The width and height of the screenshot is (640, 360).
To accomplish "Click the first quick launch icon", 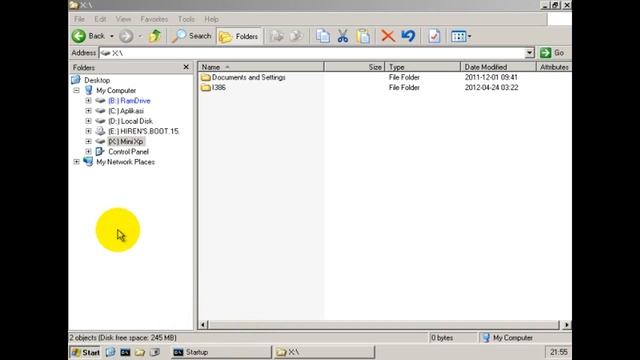I will click(x=110, y=352).
